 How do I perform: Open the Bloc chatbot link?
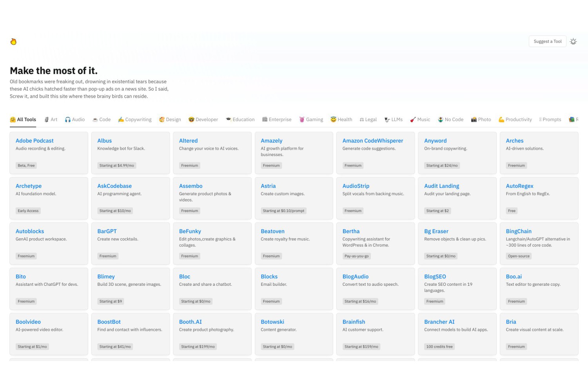185,277
